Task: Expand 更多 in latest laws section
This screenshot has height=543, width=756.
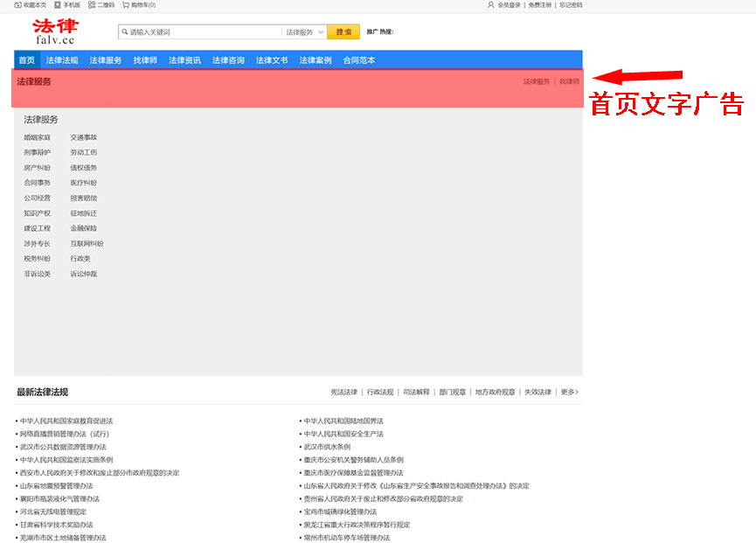Action: coord(569,392)
